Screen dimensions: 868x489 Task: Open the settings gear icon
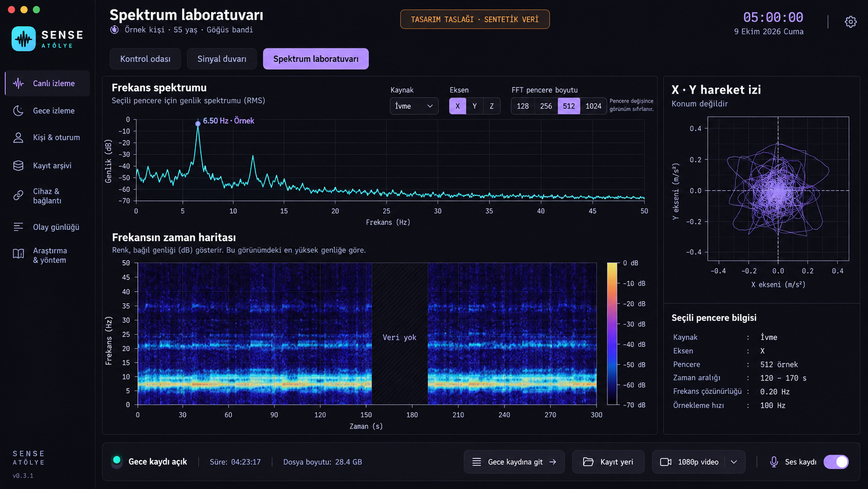pyautogui.click(x=850, y=22)
